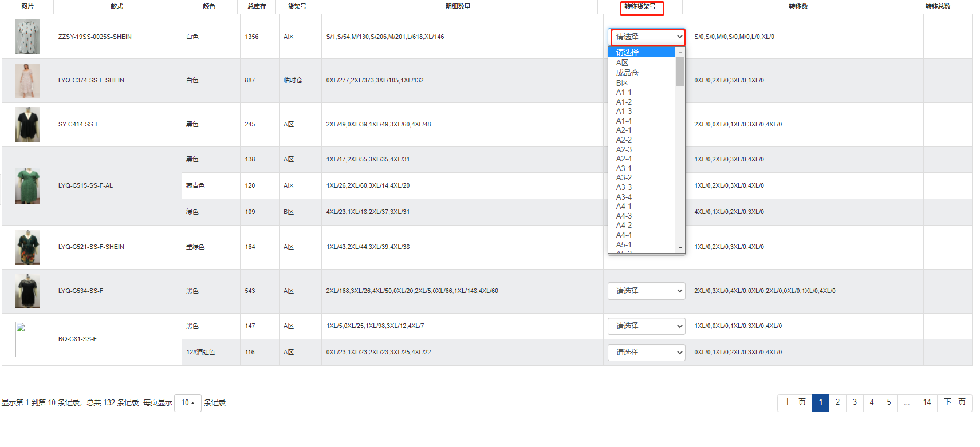Select A3-4 from the shelf options
The image size is (980, 447).
[x=624, y=197]
